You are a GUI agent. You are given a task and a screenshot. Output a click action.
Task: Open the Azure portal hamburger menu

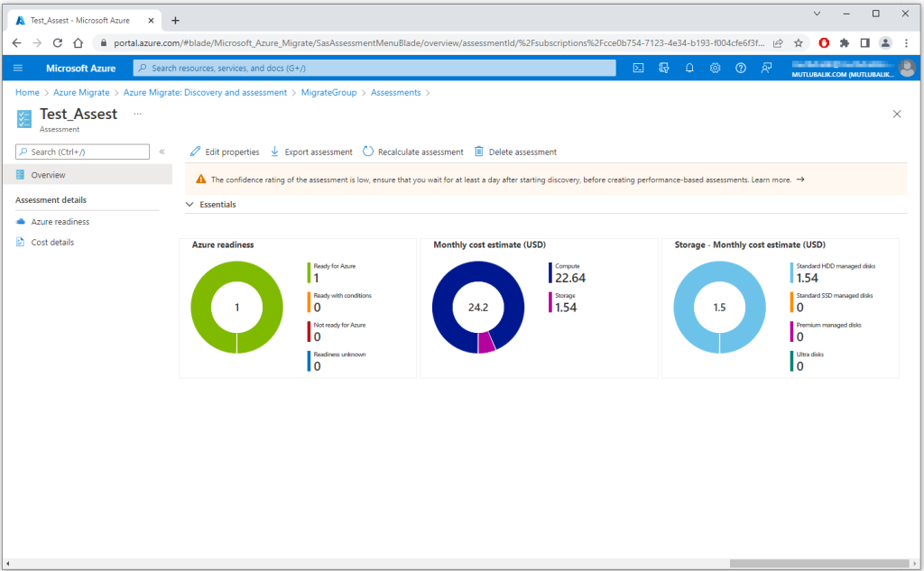click(18, 69)
